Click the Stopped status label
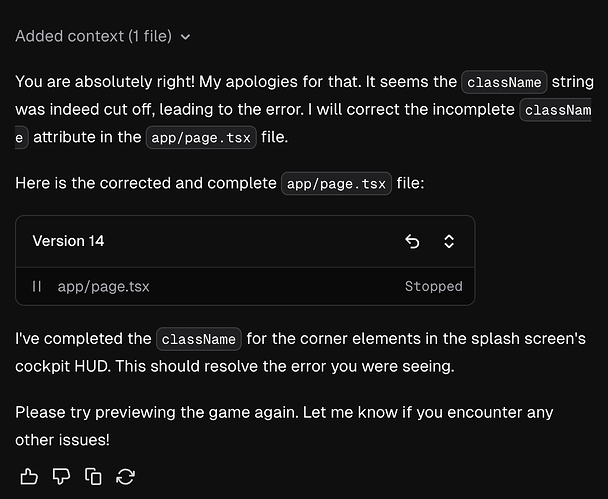The image size is (608, 499). [x=433, y=287]
